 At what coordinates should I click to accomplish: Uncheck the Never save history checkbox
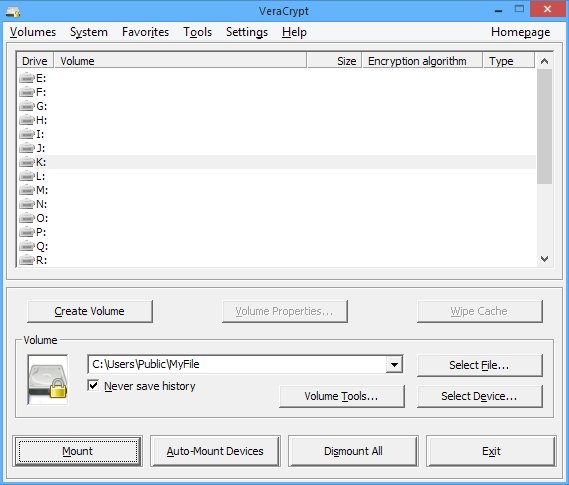93,385
